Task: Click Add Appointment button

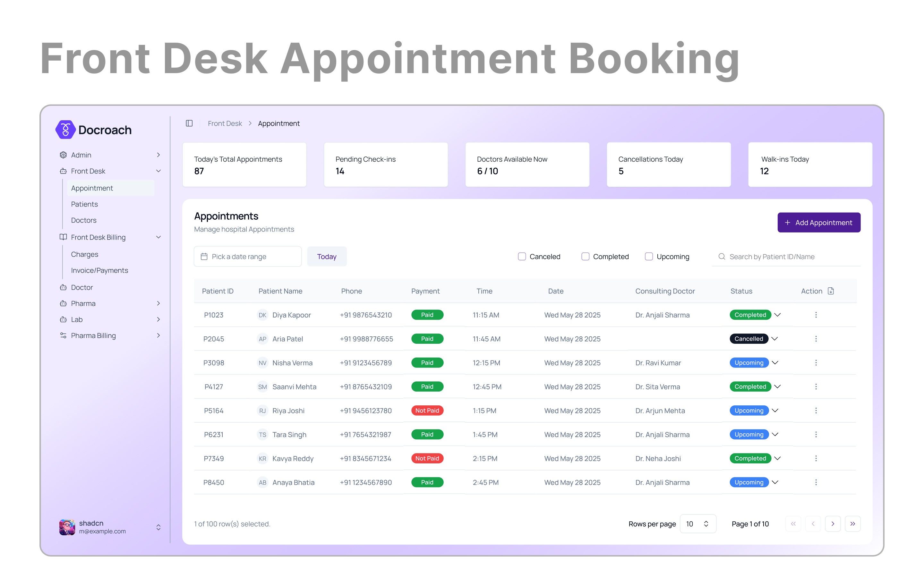Action: tap(818, 223)
